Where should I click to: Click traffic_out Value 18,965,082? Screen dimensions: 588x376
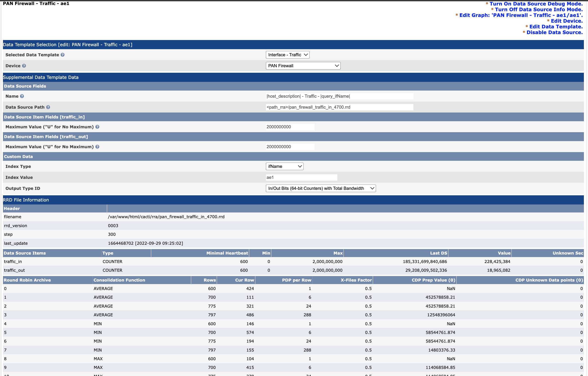pyautogui.click(x=499, y=270)
